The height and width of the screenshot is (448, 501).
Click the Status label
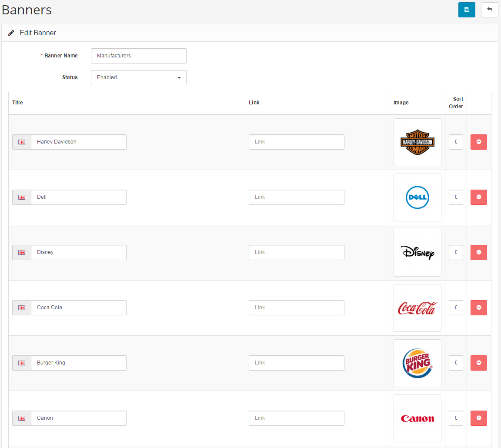click(x=70, y=77)
